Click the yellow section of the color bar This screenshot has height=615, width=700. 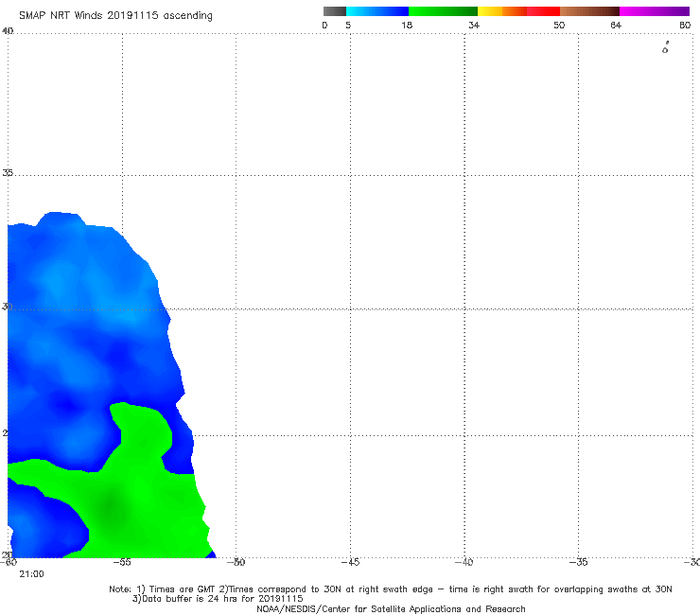pyautogui.click(x=490, y=11)
